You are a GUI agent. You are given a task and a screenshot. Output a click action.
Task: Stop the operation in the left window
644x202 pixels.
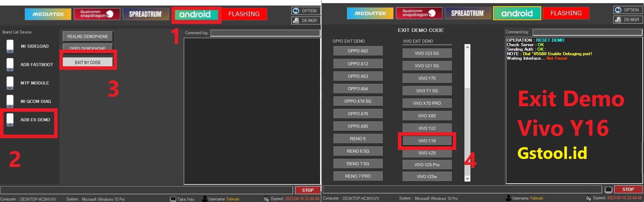click(x=308, y=190)
